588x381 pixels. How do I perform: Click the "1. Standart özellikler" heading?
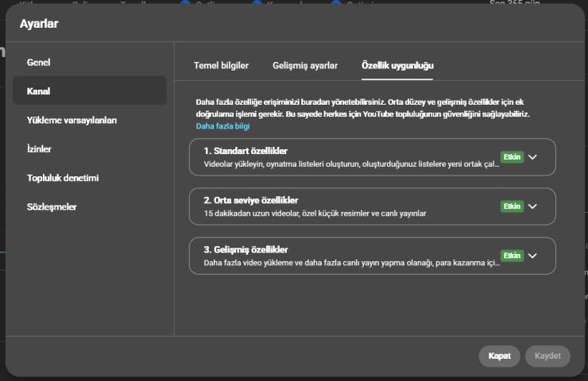coord(246,151)
